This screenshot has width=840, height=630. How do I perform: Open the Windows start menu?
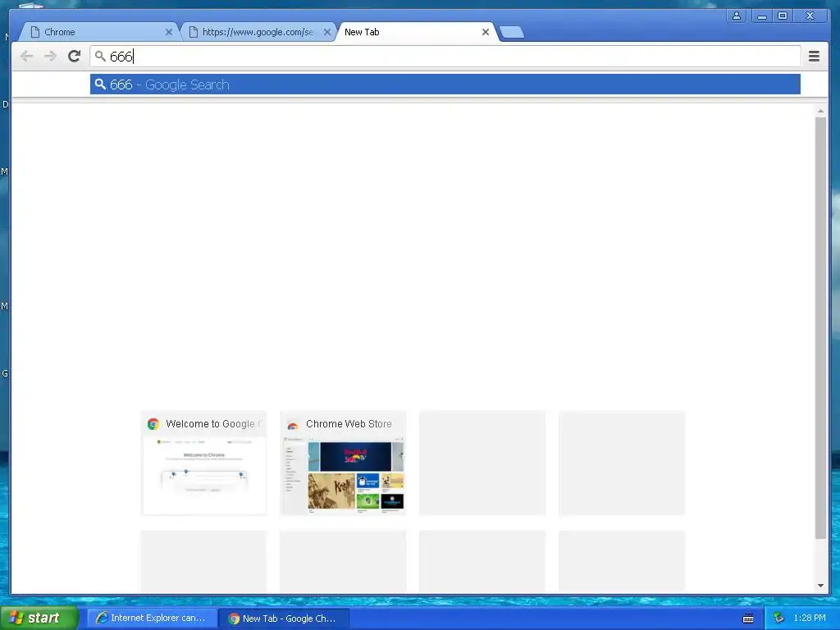coord(39,618)
